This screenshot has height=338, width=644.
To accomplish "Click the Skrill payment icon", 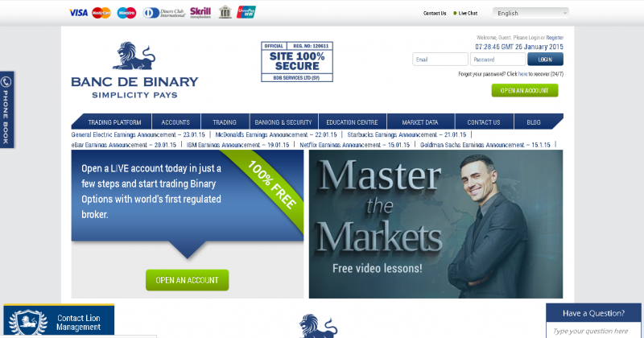I will click(x=200, y=12).
